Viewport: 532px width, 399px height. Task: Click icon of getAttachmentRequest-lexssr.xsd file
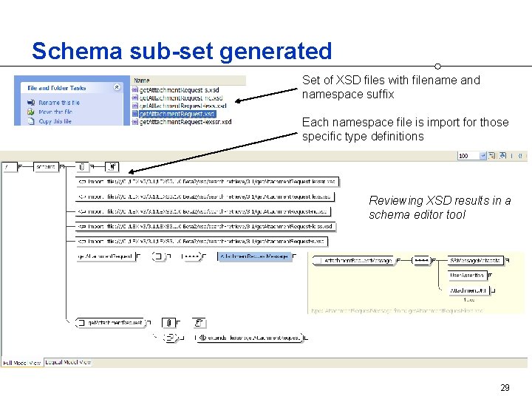pos(135,122)
